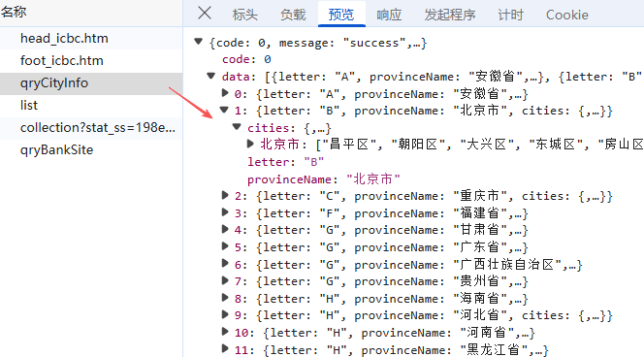644x357 pixels.
Task: Switch to the 响应 tab
Action: coord(389,15)
